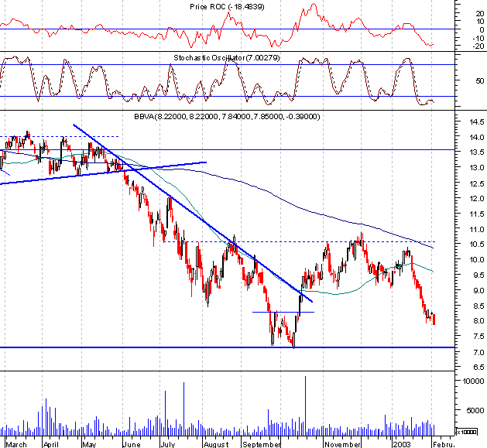Screen dimensions: 487x448
Task: Click the November label on the date axis
Action: click(x=342, y=444)
